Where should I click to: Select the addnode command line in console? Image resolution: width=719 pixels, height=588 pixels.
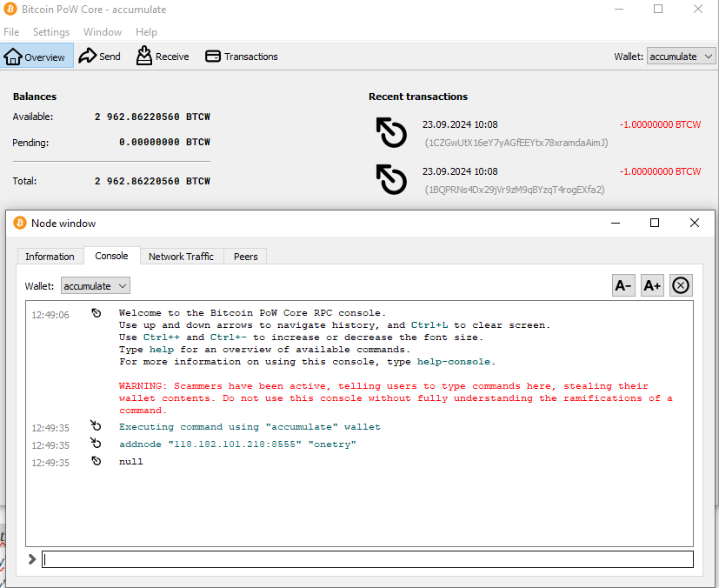tap(237, 444)
